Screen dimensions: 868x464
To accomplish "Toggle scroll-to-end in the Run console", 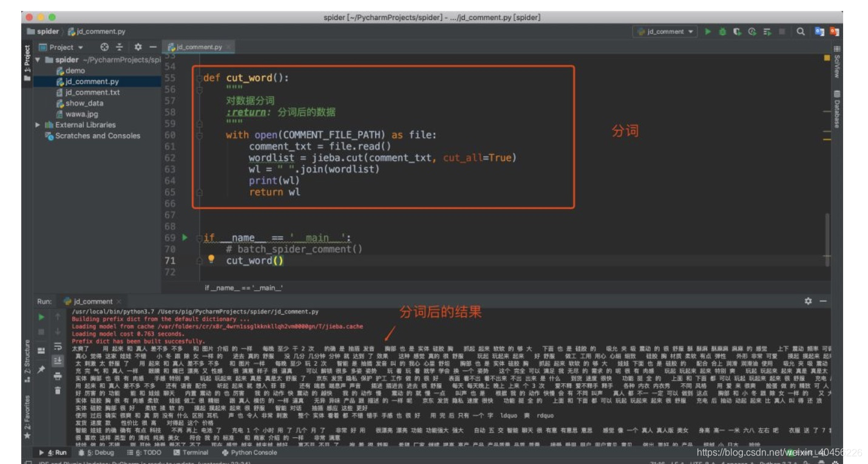I will tap(58, 361).
